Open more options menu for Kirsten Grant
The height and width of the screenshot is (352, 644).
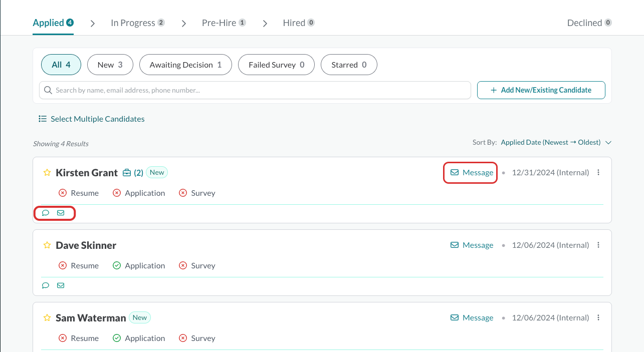[x=598, y=173]
